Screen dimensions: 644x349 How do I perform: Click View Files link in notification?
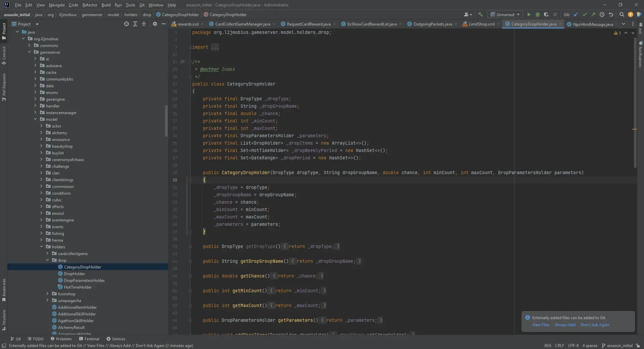click(541, 325)
